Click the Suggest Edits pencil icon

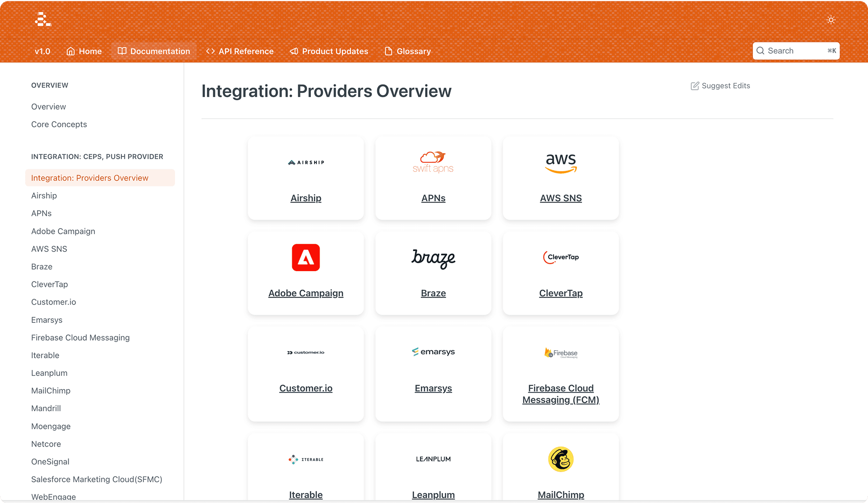click(x=695, y=86)
